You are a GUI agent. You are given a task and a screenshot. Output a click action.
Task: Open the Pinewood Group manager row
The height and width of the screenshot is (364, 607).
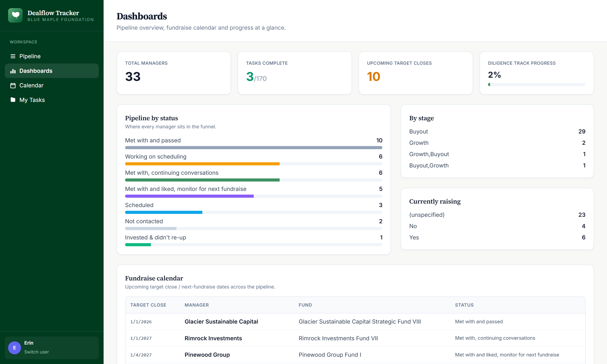(x=355, y=355)
